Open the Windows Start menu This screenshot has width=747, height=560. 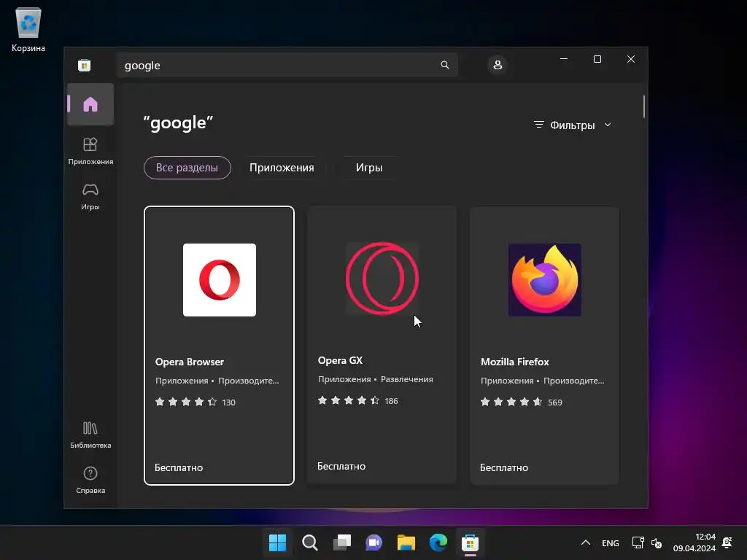click(x=277, y=542)
